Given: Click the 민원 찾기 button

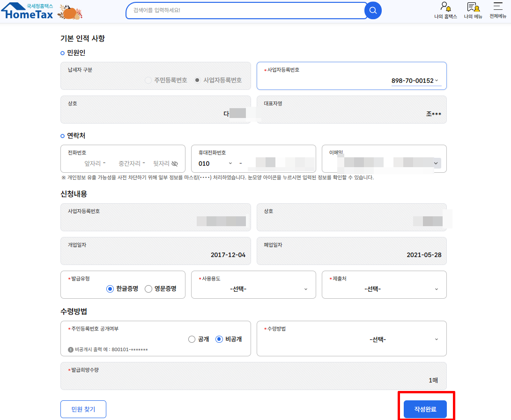Looking at the screenshot, I should tap(83, 409).
